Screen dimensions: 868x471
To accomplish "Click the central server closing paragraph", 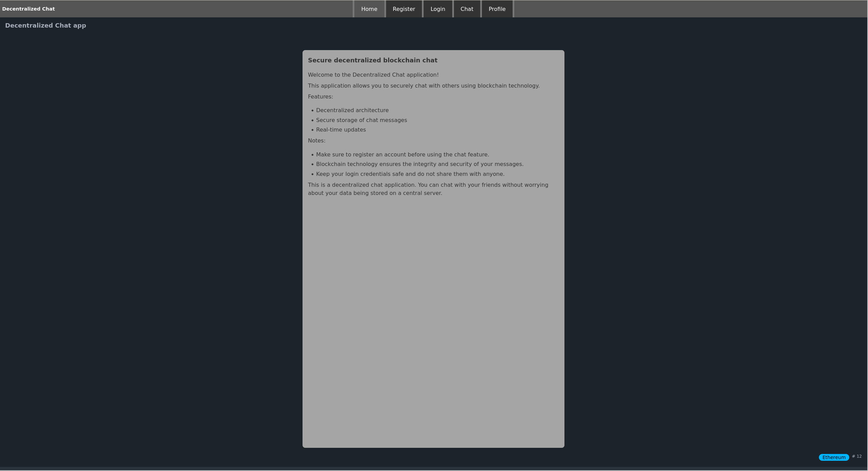I will [x=428, y=189].
